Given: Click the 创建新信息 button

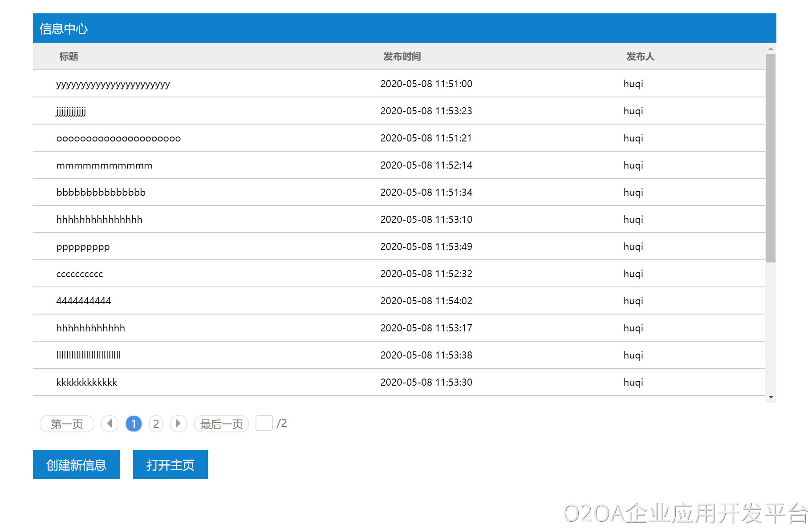Looking at the screenshot, I should coord(76,464).
